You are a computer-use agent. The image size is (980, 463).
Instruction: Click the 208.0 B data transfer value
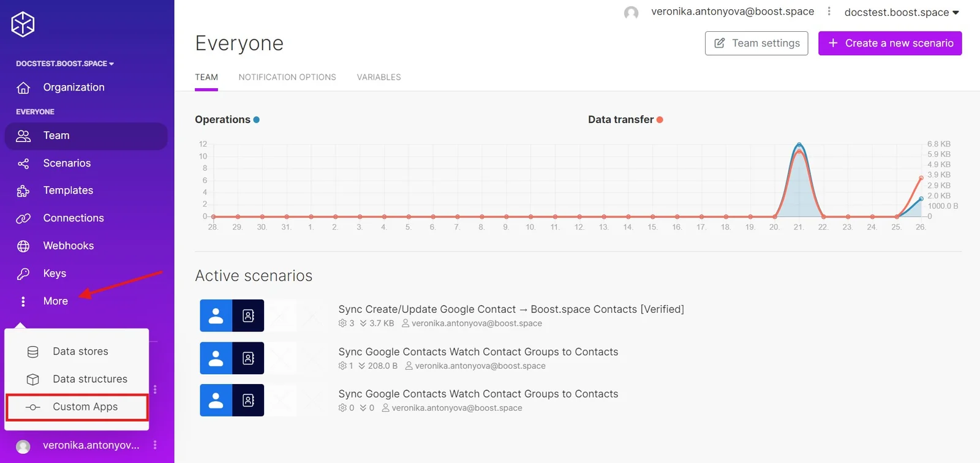(x=383, y=366)
